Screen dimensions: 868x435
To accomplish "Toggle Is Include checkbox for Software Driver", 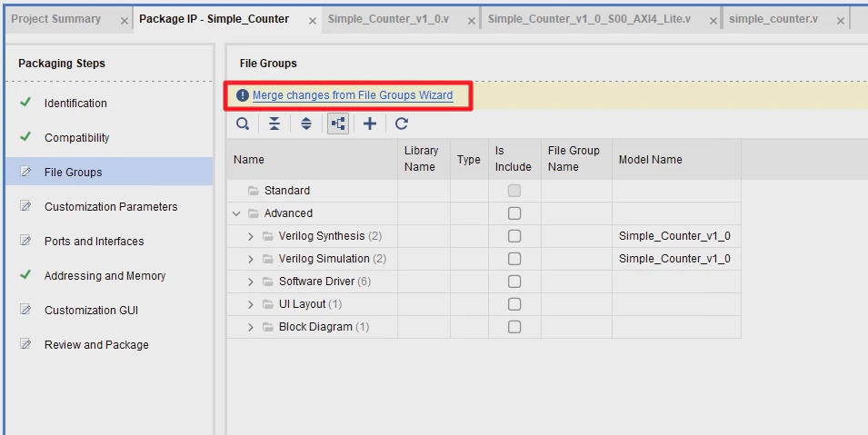I will [514, 282].
